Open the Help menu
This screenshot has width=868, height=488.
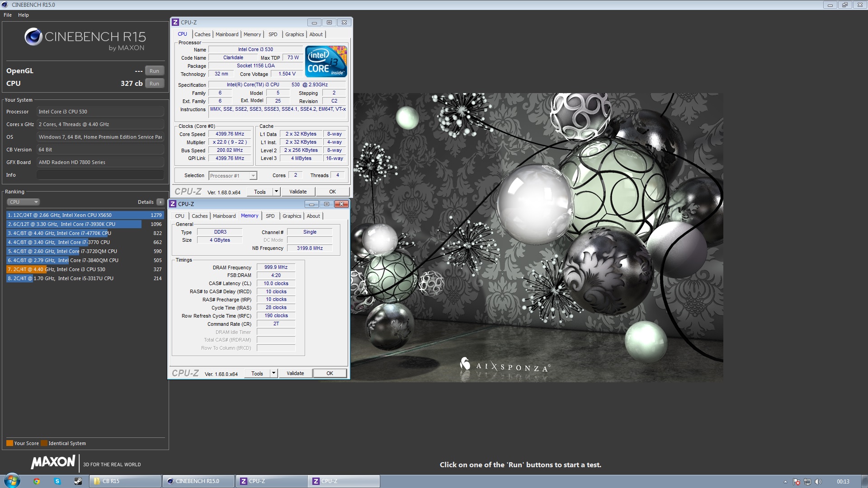[x=24, y=15]
